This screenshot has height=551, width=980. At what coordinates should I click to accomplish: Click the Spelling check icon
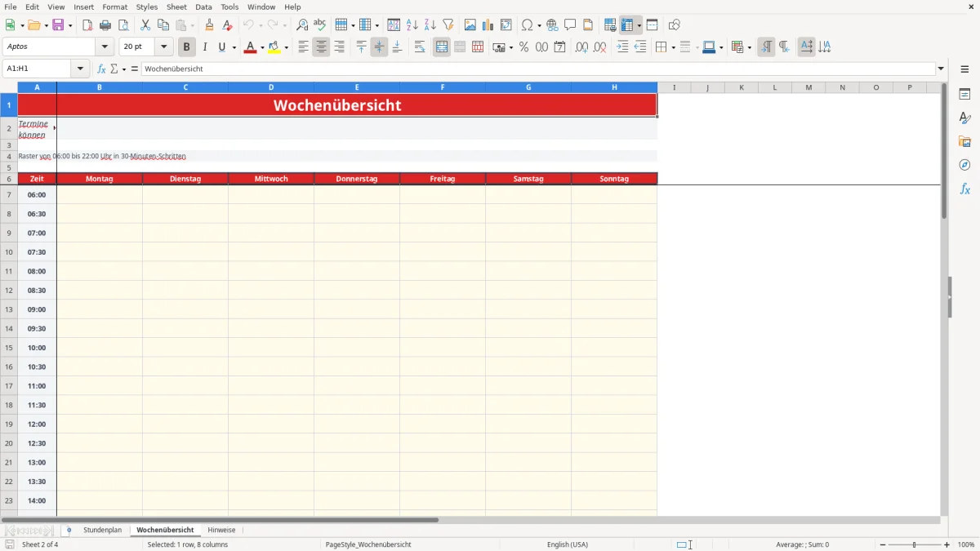(x=320, y=25)
